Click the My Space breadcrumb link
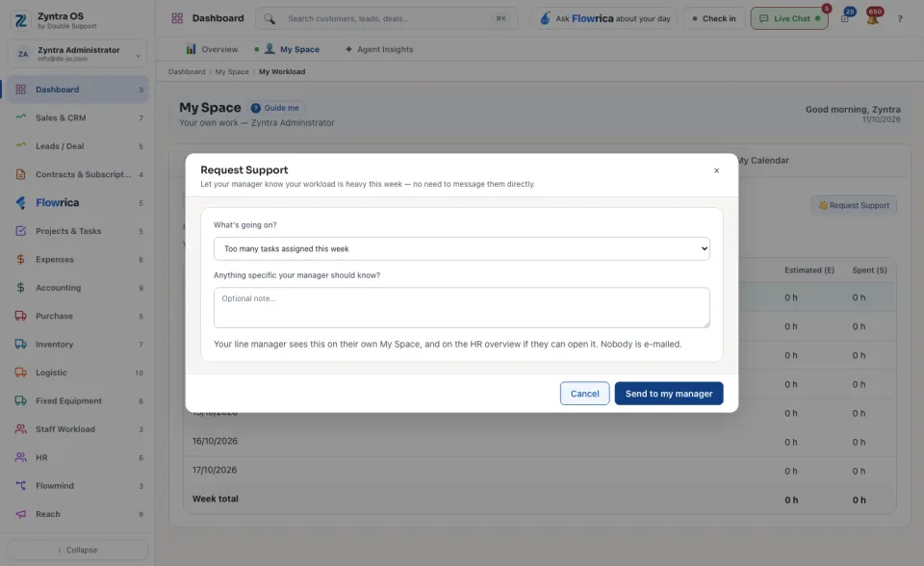The height and width of the screenshot is (566, 924). 232,72
